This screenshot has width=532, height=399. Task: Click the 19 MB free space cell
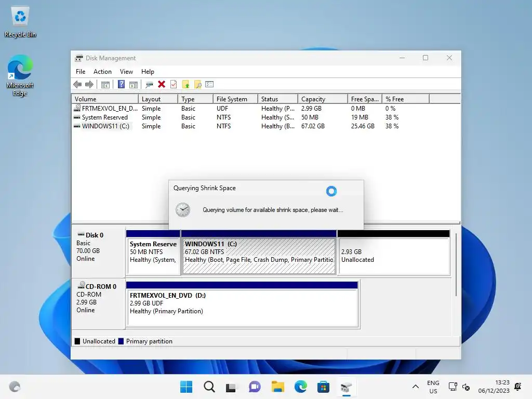[x=360, y=117]
